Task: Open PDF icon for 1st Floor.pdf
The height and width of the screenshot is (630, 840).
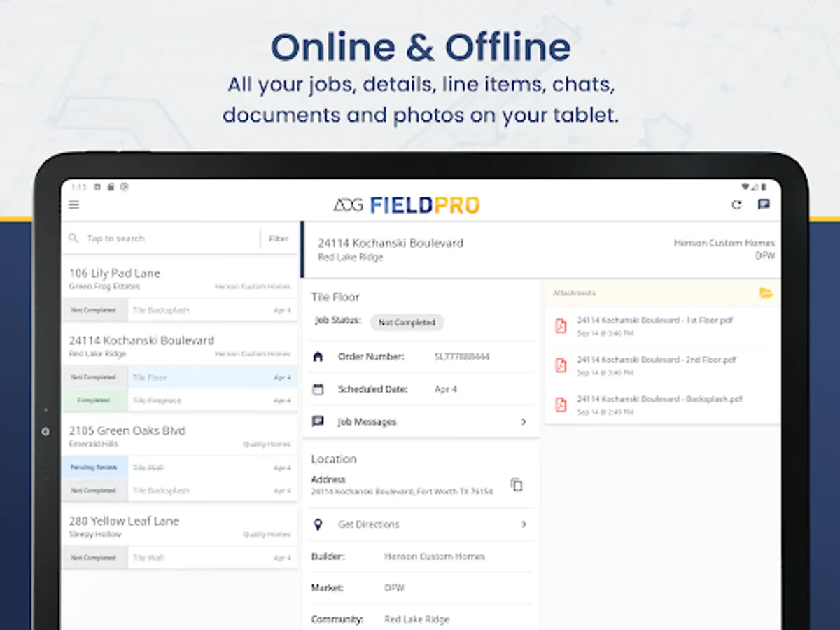Action: pos(561,326)
